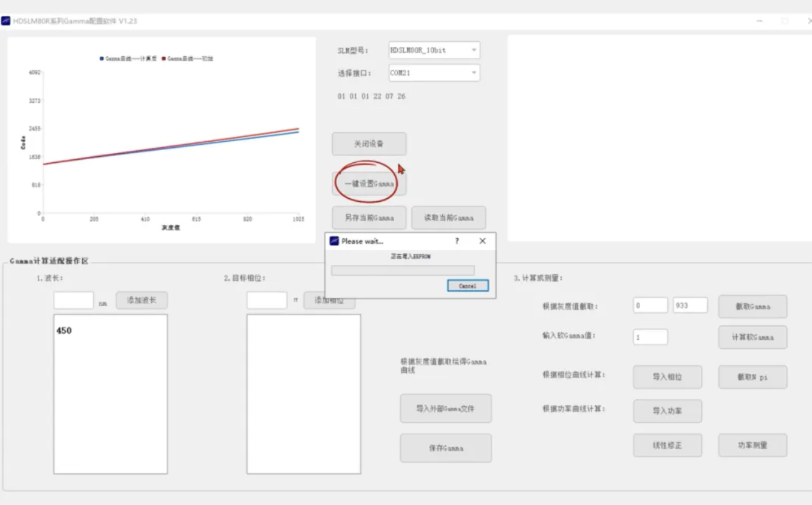812x505 pixels.
Task: Click the 一键设置Gamma button
Action: pyautogui.click(x=369, y=184)
